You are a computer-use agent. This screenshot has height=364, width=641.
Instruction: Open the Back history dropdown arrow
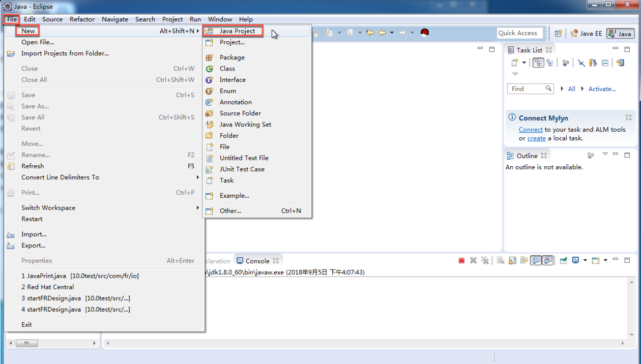coord(392,33)
